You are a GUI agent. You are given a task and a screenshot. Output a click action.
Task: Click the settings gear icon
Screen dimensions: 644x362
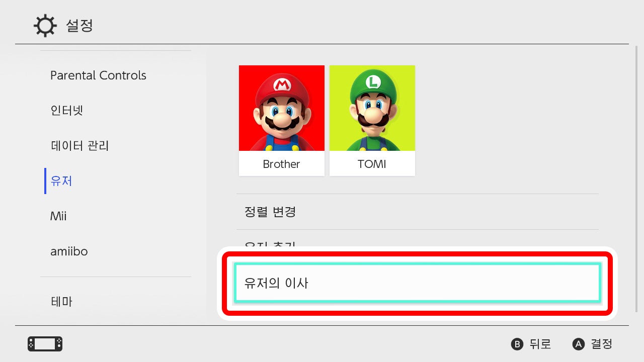(45, 26)
